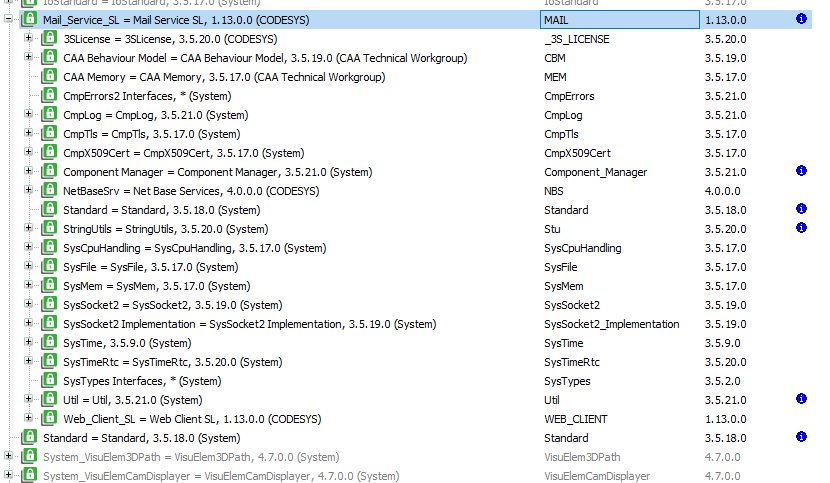The image size is (830, 483).
Task: Expand the SysSocket2 library entry
Action: coord(29,305)
